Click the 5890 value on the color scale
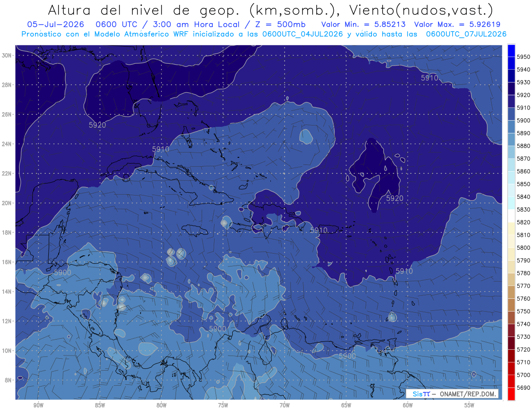 pos(524,133)
